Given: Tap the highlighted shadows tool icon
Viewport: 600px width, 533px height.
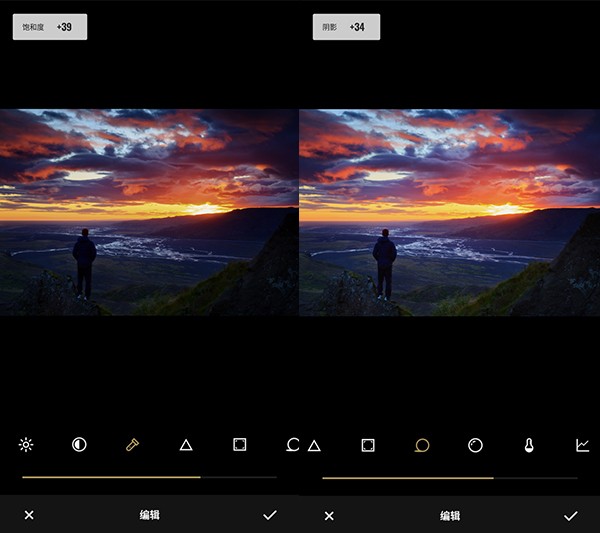Looking at the screenshot, I should point(422,445).
